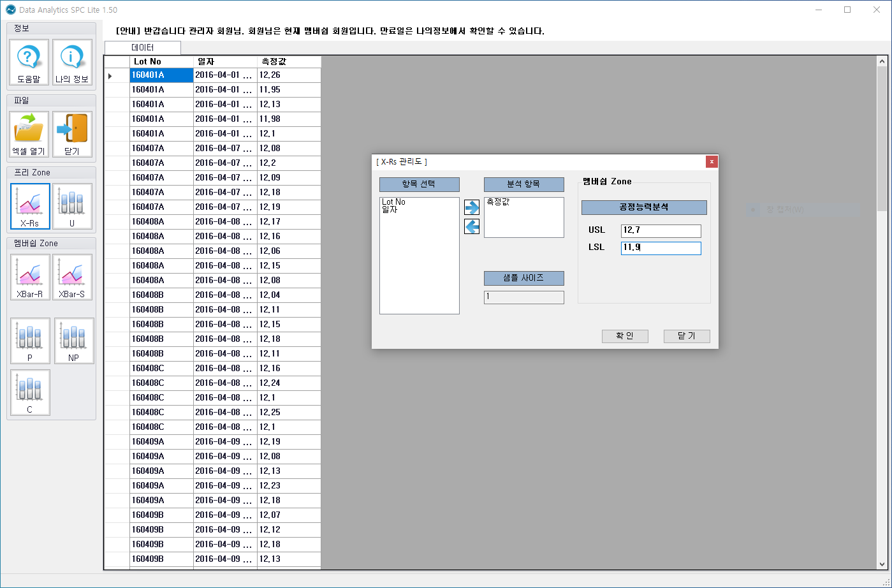This screenshot has height=588, width=892.
Task: Click measurement value 11.98
Action: [289, 119]
